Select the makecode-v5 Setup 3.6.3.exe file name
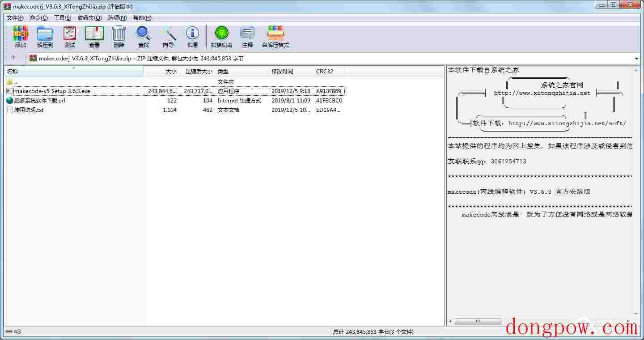The height and width of the screenshot is (340, 644). click(x=52, y=91)
